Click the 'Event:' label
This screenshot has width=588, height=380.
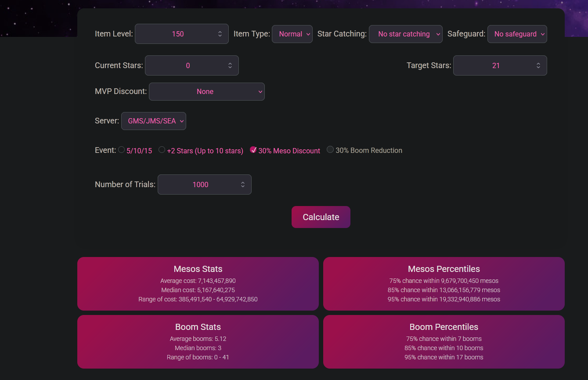click(x=105, y=150)
